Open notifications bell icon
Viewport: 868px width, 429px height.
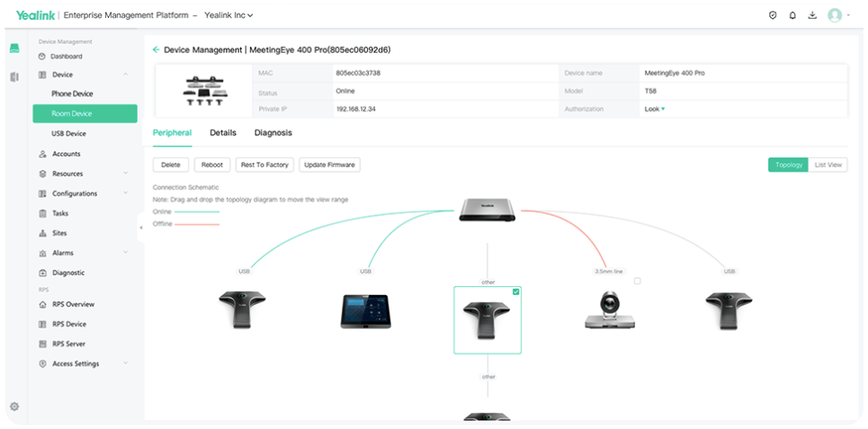pos(792,15)
